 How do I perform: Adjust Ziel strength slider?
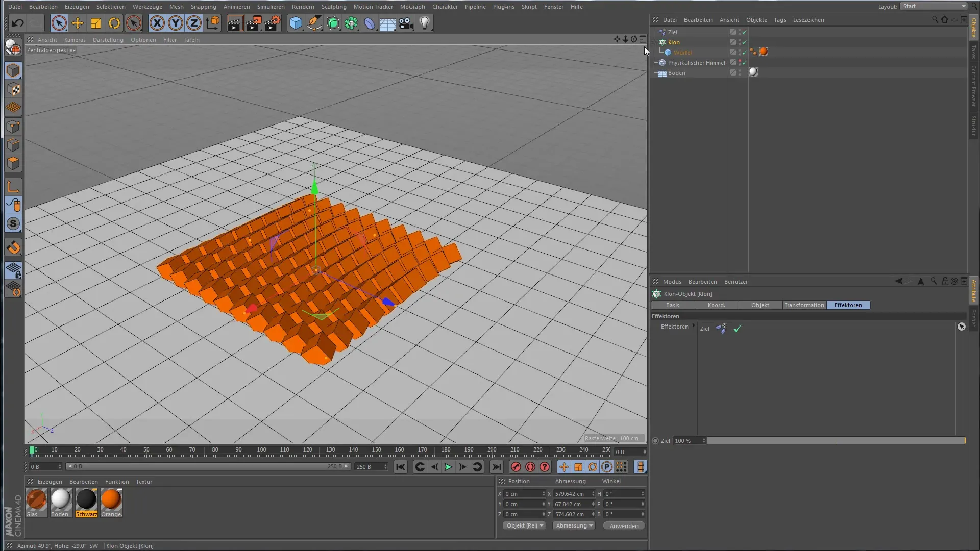point(836,440)
